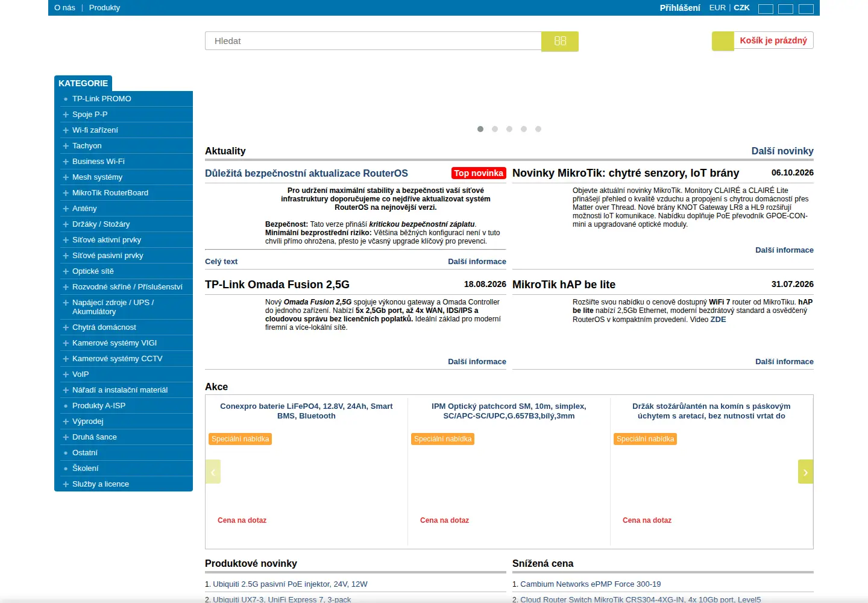Open the O nás menu item
This screenshot has height=603, width=868.
64,8
